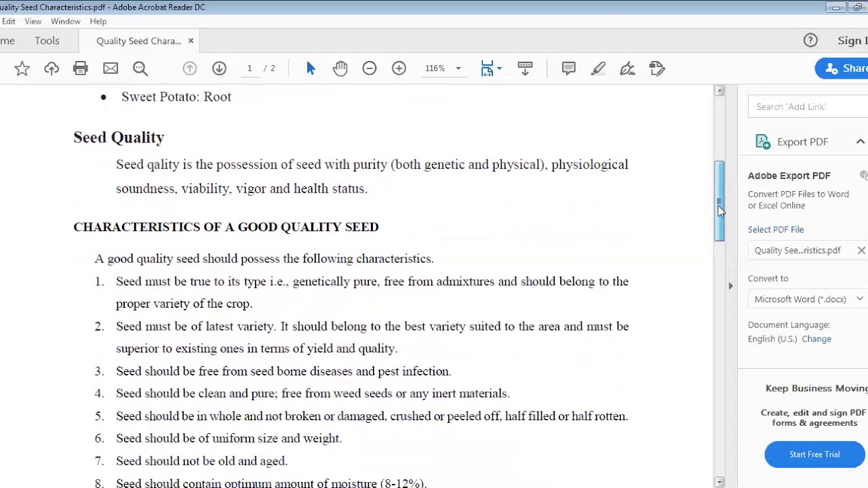The image size is (868, 488).
Task: Click the Keep Business Moving text
Action: tap(816, 388)
